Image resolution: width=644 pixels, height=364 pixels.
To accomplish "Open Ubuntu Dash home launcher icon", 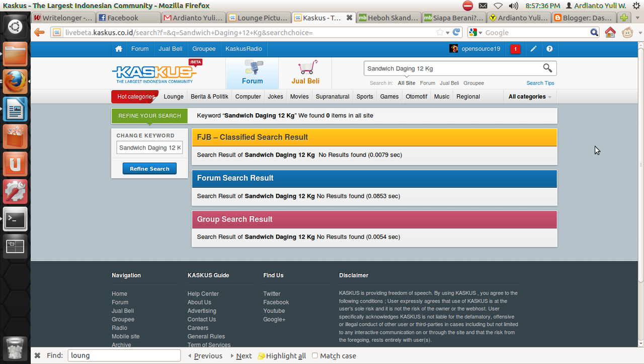I will pyautogui.click(x=15, y=27).
